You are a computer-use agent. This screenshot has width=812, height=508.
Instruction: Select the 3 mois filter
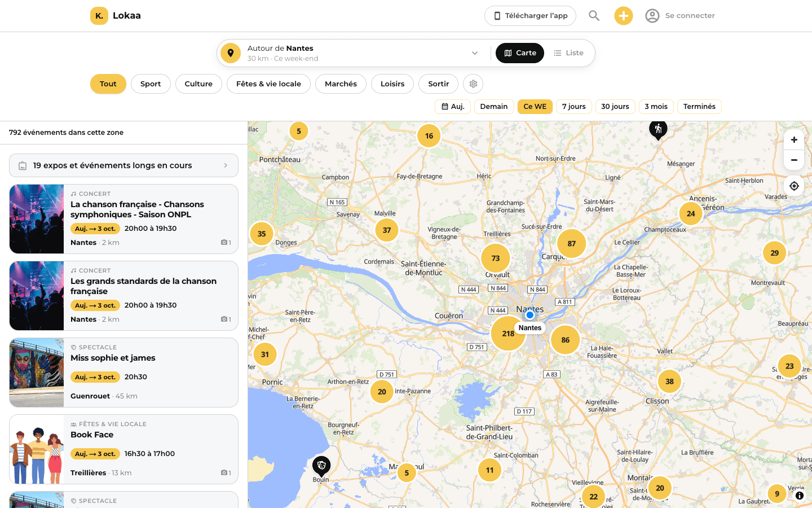point(656,107)
